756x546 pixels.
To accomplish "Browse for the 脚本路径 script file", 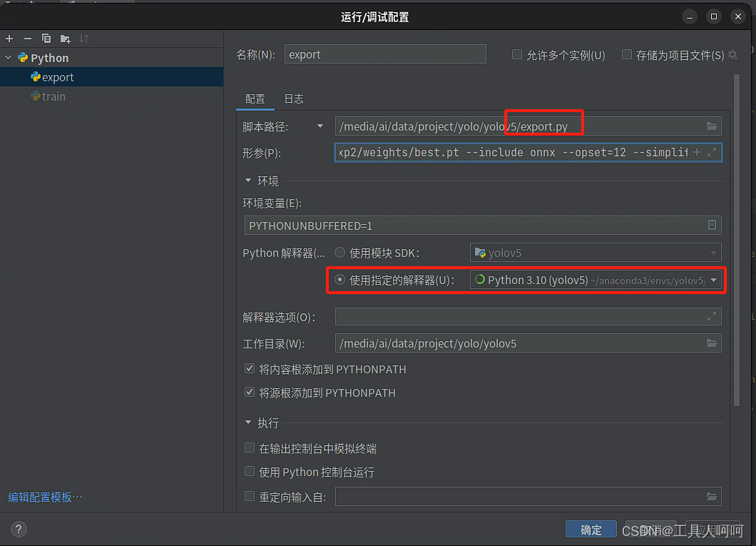I will point(712,126).
